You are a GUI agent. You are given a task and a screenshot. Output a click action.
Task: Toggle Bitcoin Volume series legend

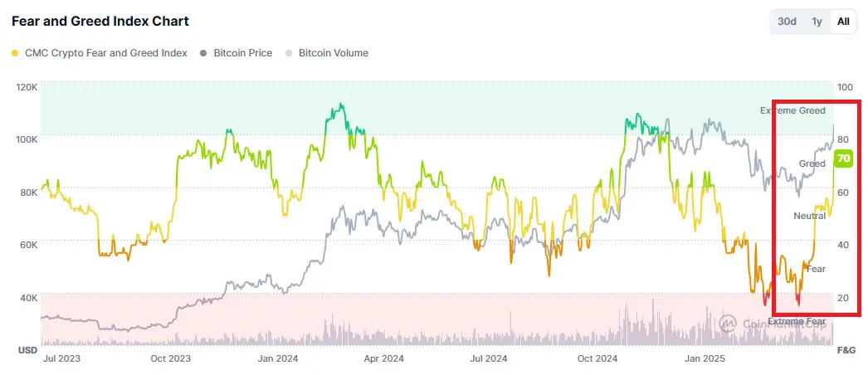click(326, 53)
